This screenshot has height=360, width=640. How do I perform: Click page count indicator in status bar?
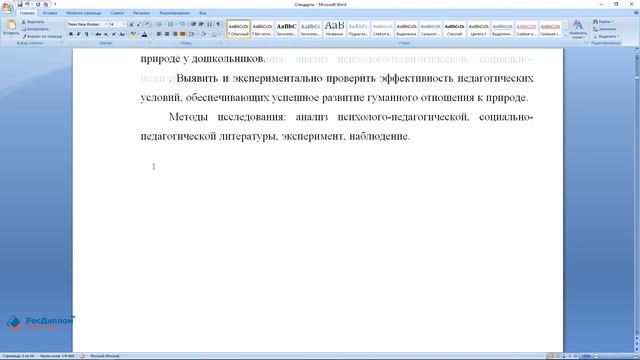[x=18, y=356]
